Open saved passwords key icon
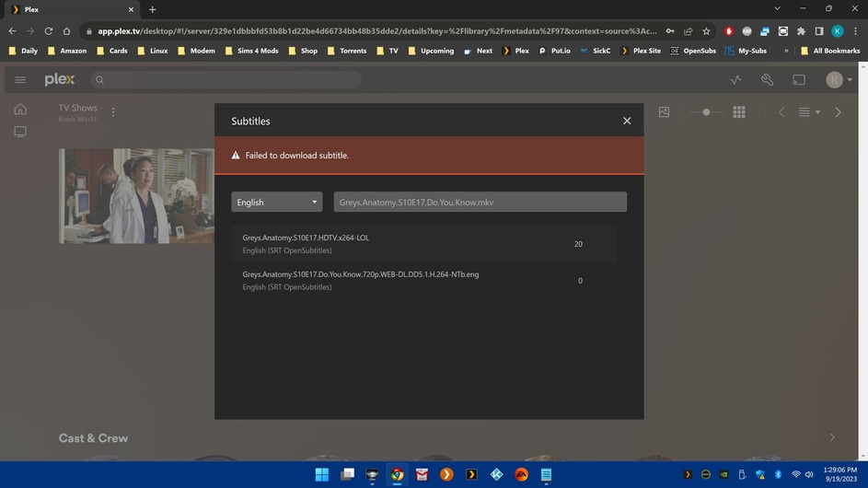The height and width of the screenshot is (488, 868). click(x=670, y=31)
